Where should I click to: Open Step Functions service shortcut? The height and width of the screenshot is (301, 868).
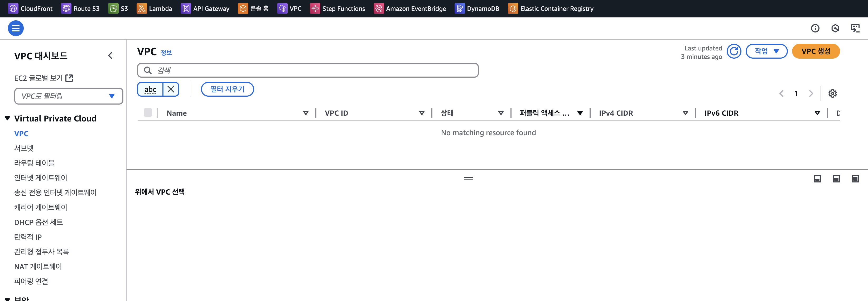tap(337, 8)
